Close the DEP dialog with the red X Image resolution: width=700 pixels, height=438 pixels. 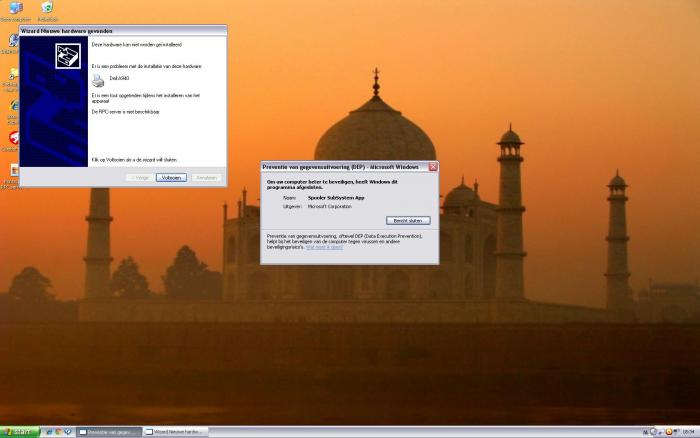click(433, 167)
